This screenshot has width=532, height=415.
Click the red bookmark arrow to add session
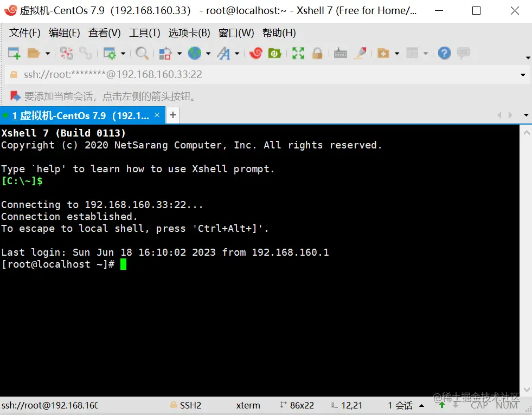[x=15, y=96]
